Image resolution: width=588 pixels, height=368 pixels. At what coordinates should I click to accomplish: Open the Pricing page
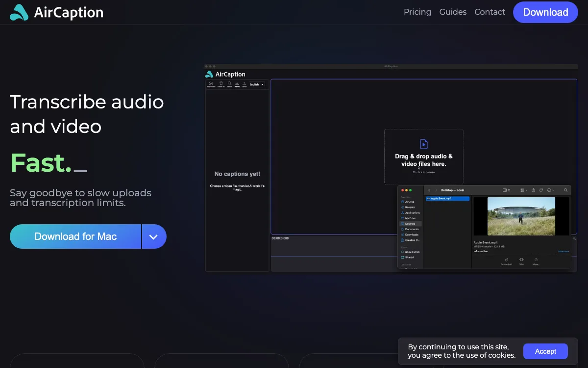[417, 12]
